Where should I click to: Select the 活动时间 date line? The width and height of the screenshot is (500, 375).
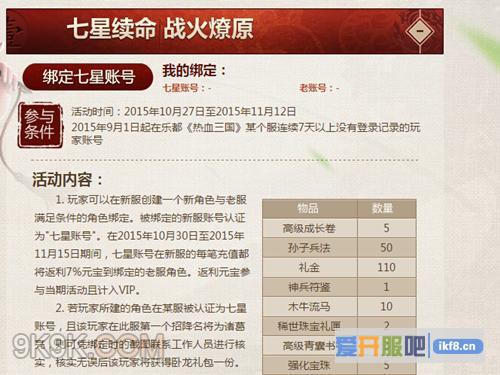point(184,111)
